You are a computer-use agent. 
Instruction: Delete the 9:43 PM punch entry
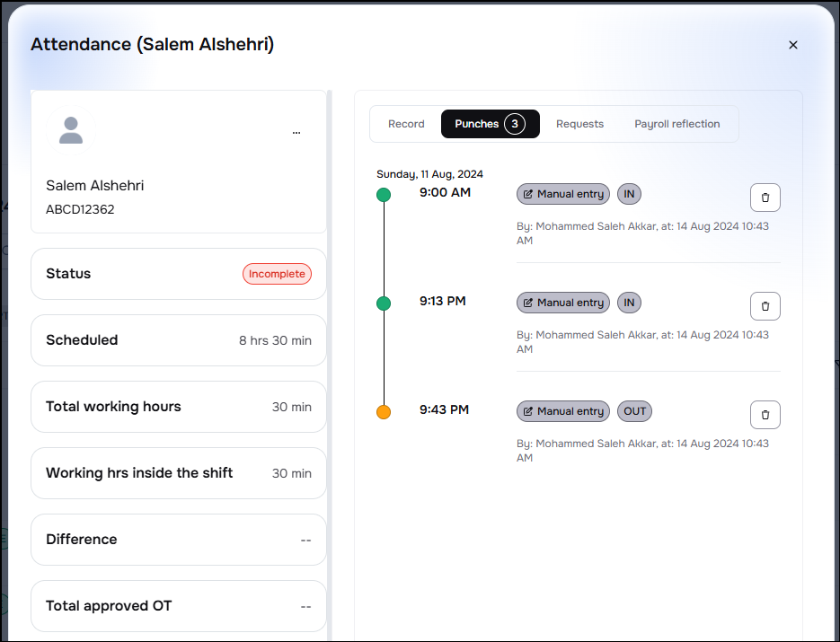pos(765,415)
